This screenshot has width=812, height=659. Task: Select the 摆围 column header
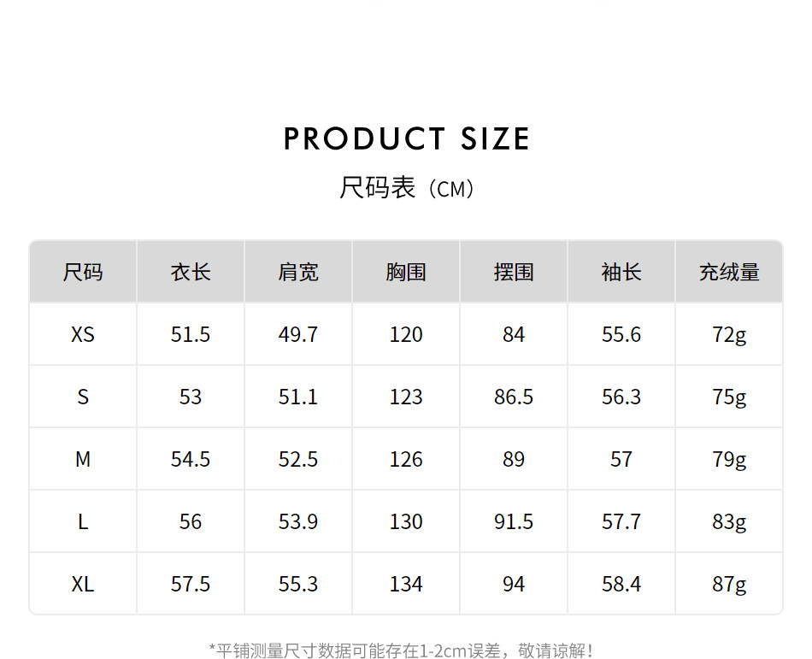pyautogui.click(x=514, y=273)
